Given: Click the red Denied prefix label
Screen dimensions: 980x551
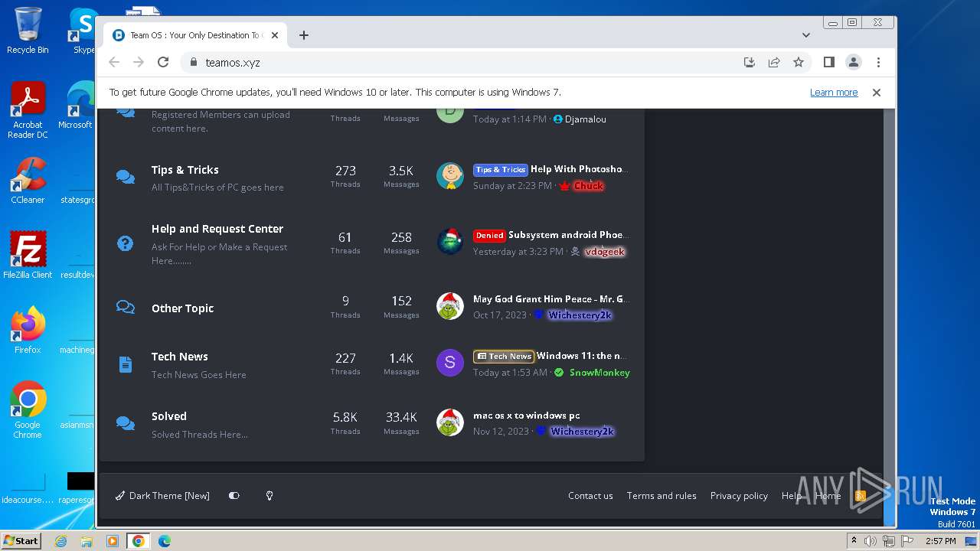Looking at the screenshot, I should coord(489,236).
